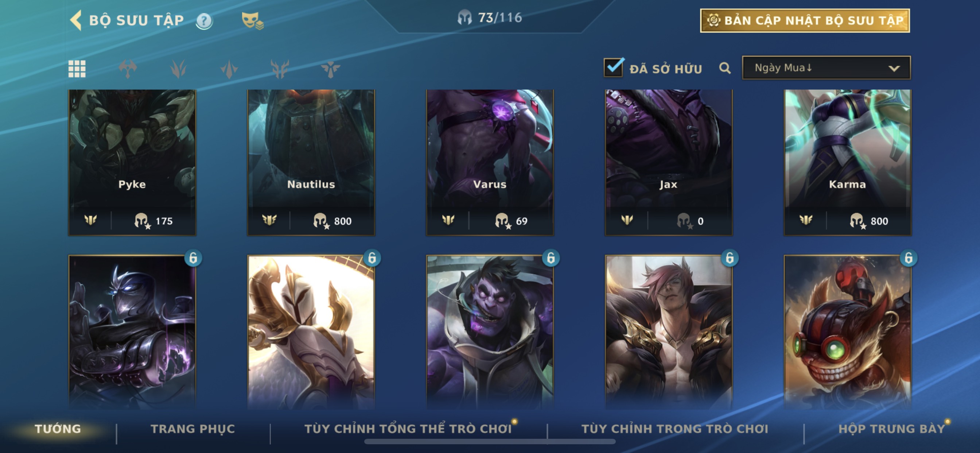Image resolution: width=980 pixels, height=453 pixels.
Task: Open Tùy Chỉnh Trong Trò Chơi tab
Action: 675,429
